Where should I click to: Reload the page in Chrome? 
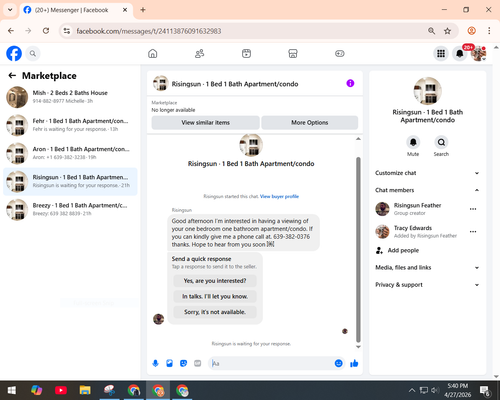tap(46, 31)
